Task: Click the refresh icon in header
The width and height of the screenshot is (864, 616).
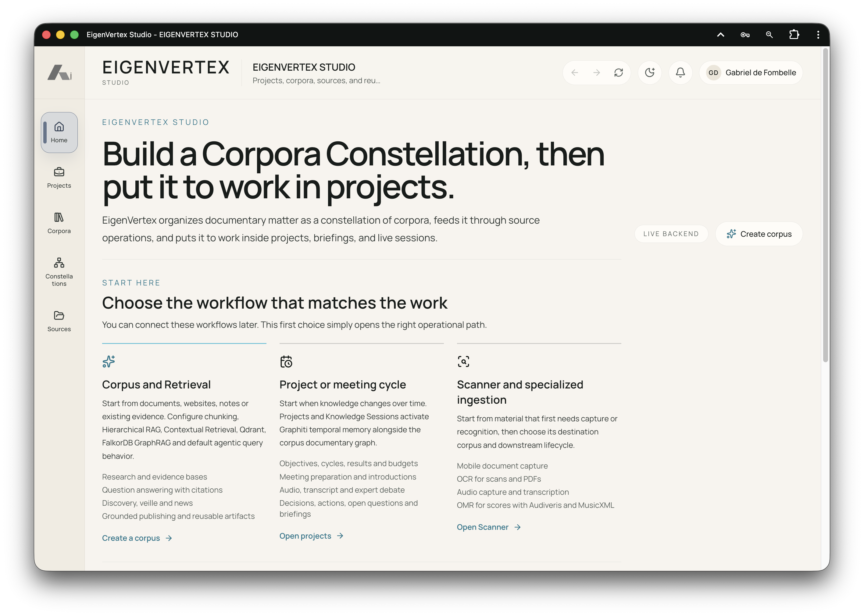Action: pos(619,73)
